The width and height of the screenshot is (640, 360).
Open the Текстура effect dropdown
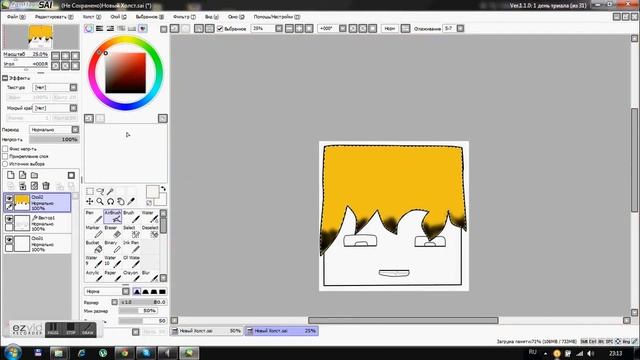coord(73,87)
